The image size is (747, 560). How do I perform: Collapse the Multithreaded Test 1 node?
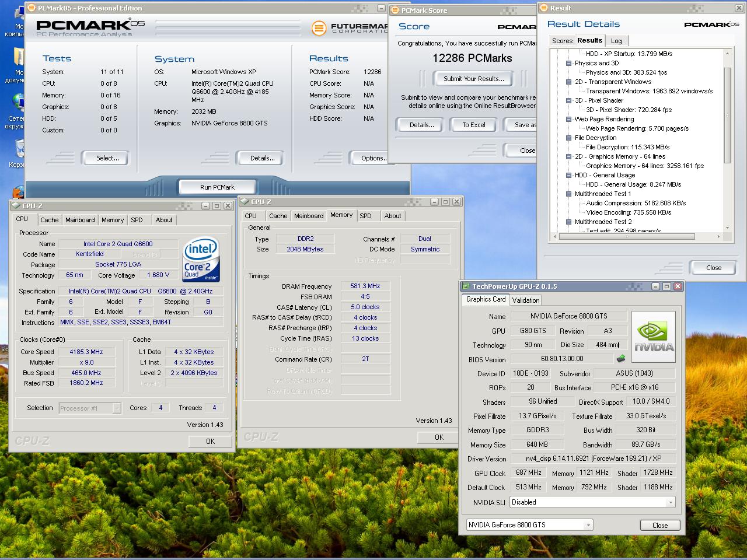[x=568, y=194]
